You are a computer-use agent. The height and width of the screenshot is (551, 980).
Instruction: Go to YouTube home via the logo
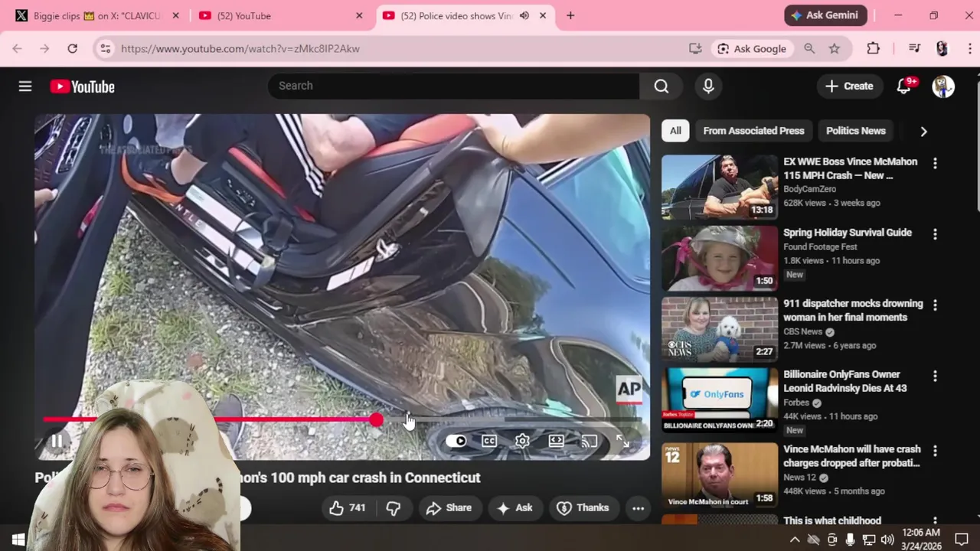83,86
